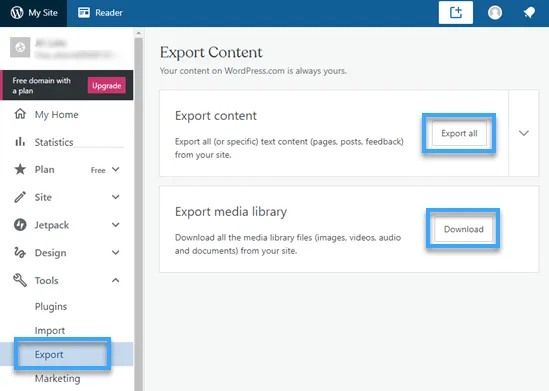Click the Statistics bar chart icon
The width and height of the screenshot is (549, 391).
pos(20,141)
